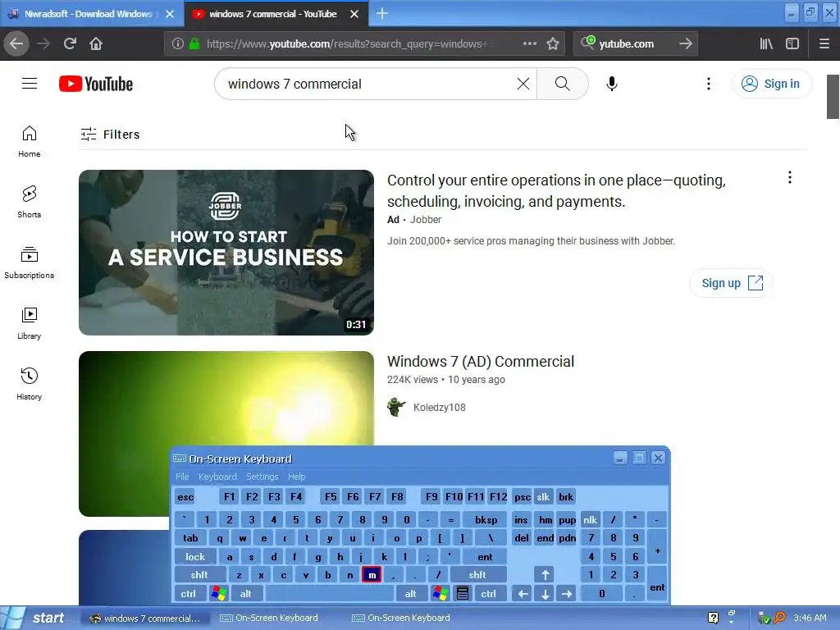Open YouTube settings three-dot menu
840x630 pixels.
(x=708, y=84)
